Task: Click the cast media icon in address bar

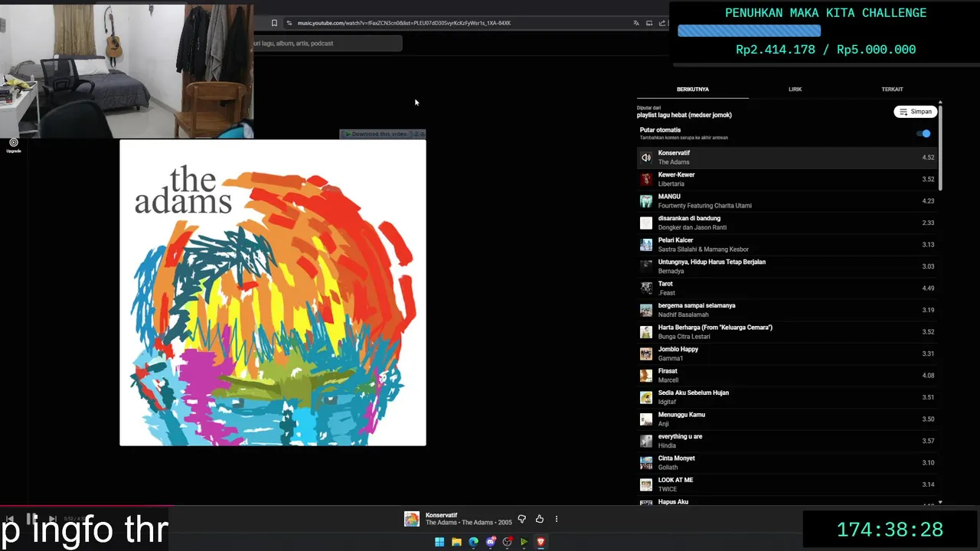Action: tap(649, 23)
